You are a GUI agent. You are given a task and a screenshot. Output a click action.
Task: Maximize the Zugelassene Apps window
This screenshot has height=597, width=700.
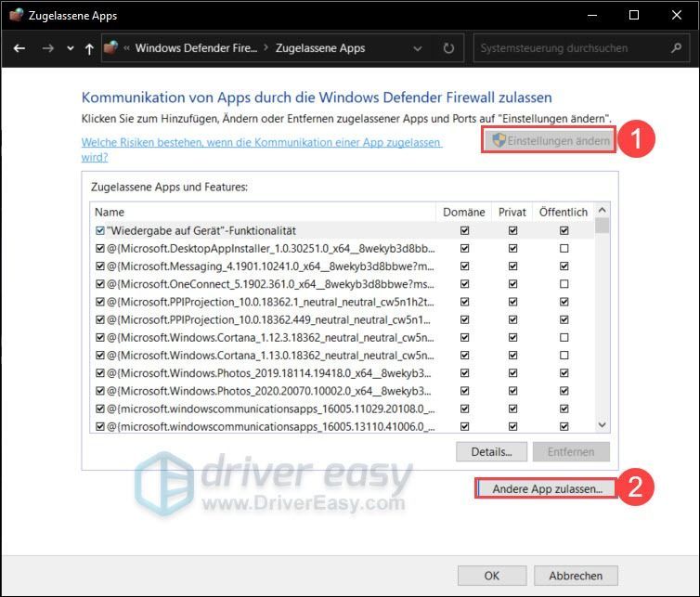coord(634,15)
